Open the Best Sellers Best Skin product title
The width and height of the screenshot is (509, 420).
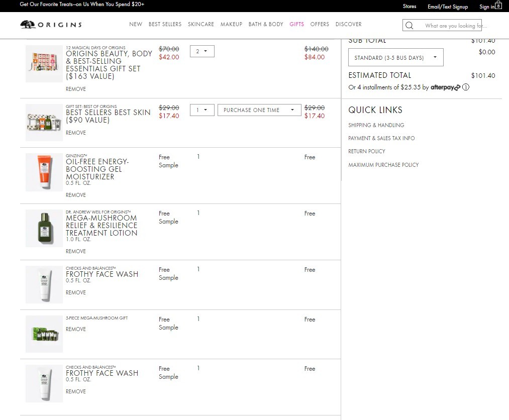[108, 116]
